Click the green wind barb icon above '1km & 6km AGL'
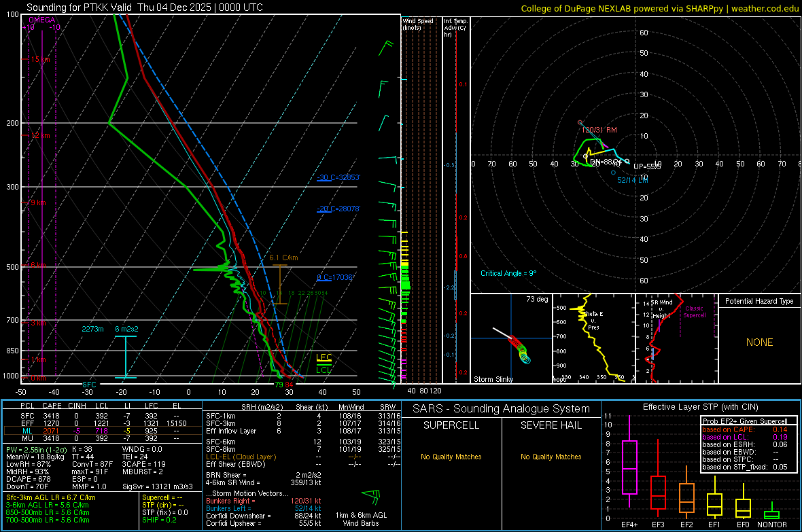 372,496
